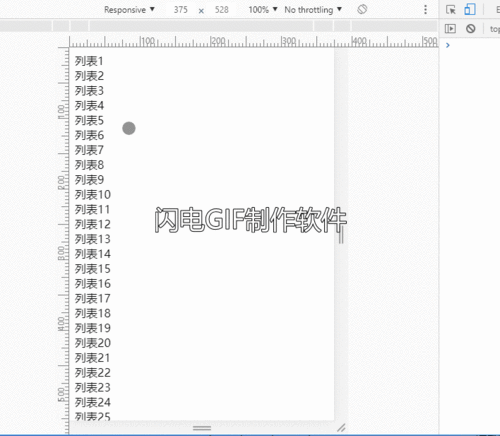Open the Responsive device dropdown

[x=129, y=10]
